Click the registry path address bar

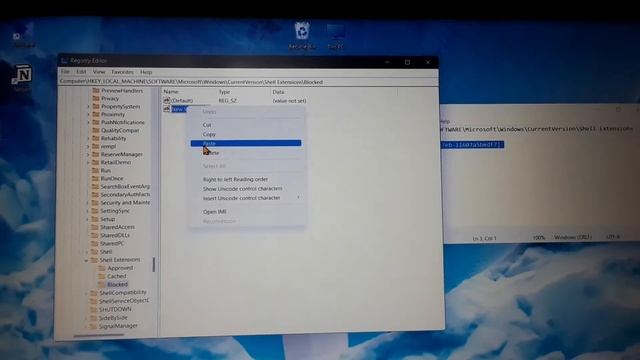click(x=248, y=82)
